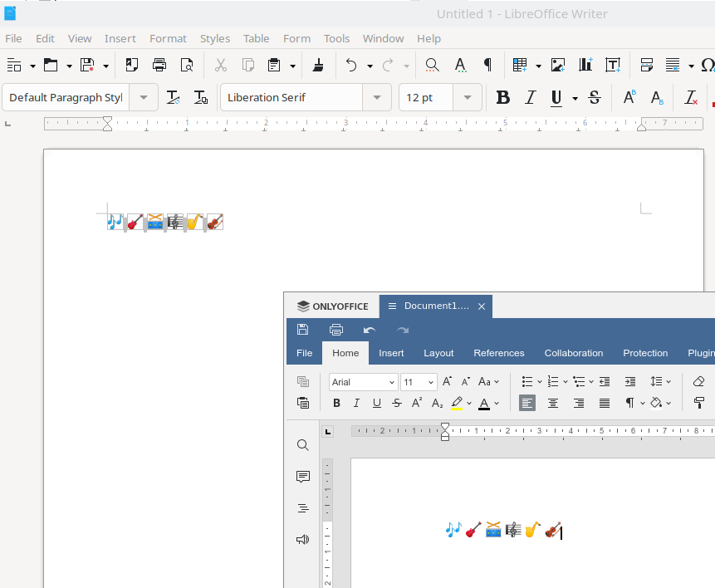Screen dimensions: 715x588
Task: Open the Undo history dropdown arrow
Action: pyautogui.click(x=370, y=66)
